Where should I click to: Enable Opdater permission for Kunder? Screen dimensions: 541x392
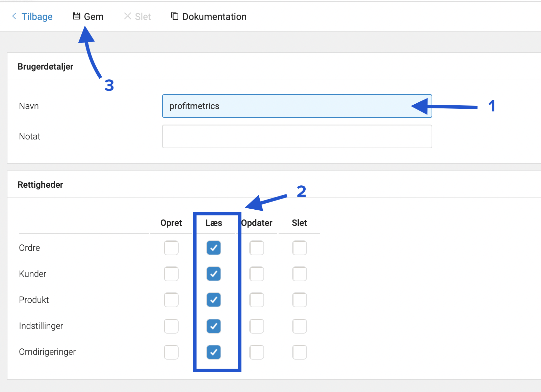click(x=257, y=274)
